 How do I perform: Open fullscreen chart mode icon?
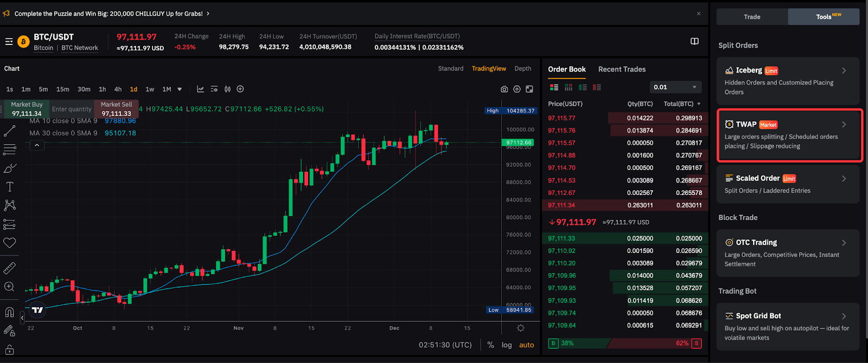pos(529,89)
